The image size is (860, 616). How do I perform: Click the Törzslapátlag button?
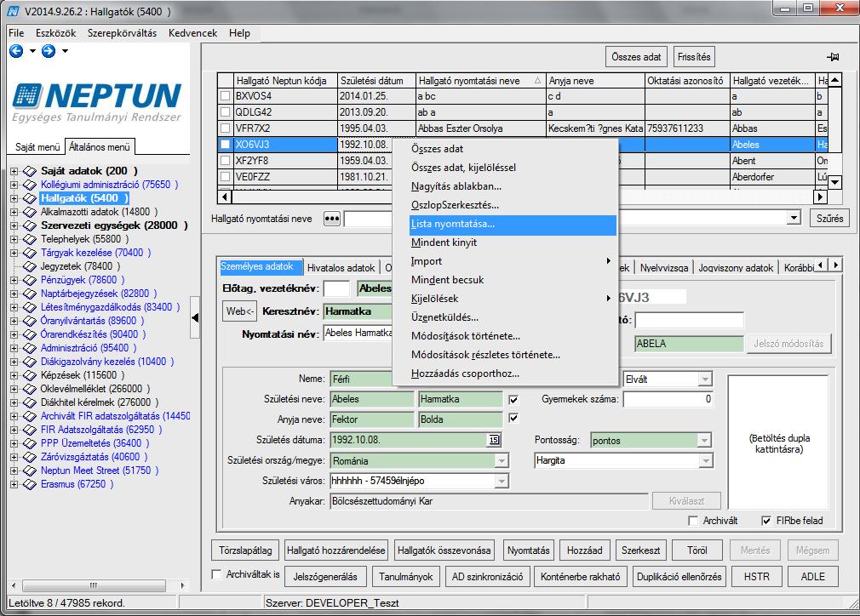click(x=246, y=550)
